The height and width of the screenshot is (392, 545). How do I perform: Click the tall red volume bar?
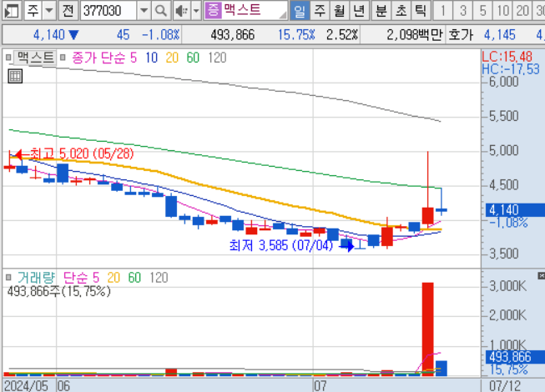[x=428, y=329]
